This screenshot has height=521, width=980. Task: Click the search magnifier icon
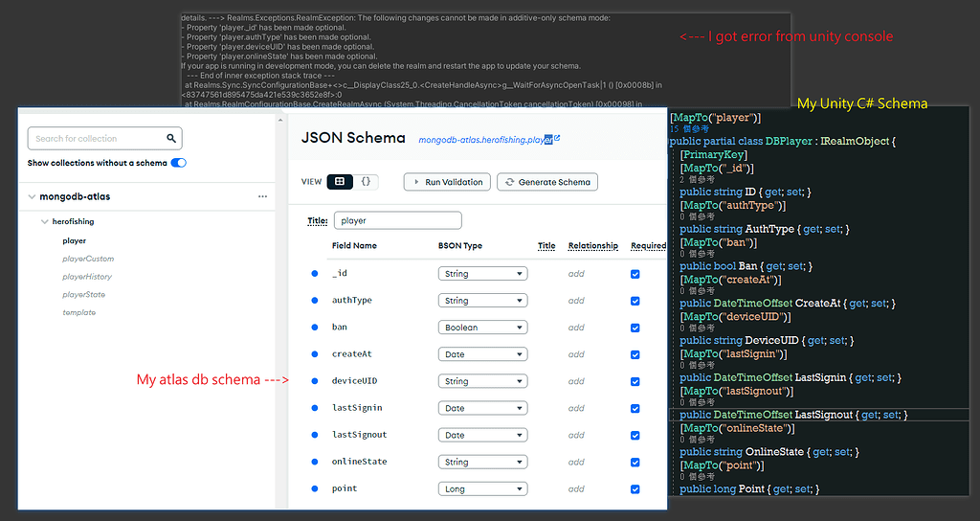point(171,139)
